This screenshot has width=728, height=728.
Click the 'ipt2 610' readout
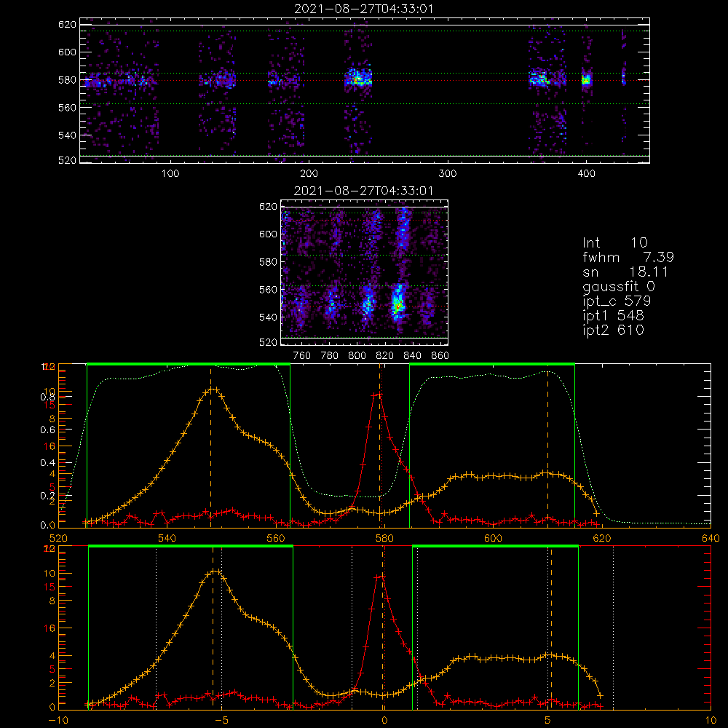click(613, 330)
